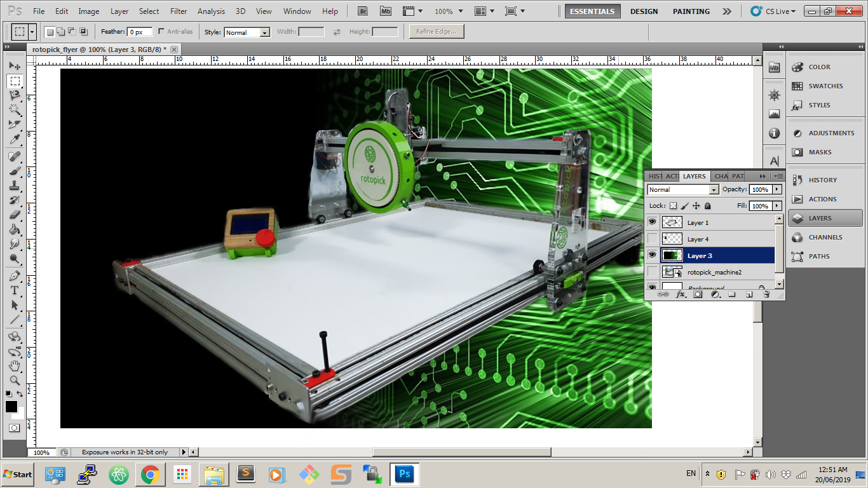
Task: Toggle visibility of rotopick_machine2 layer
Action: point(652,272)
